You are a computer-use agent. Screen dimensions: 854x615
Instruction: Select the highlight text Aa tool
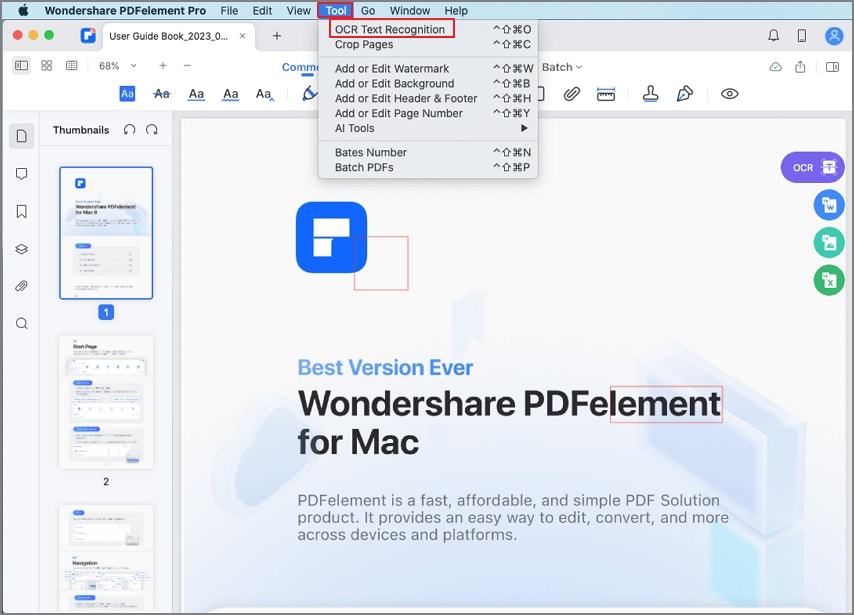point(127,94)
